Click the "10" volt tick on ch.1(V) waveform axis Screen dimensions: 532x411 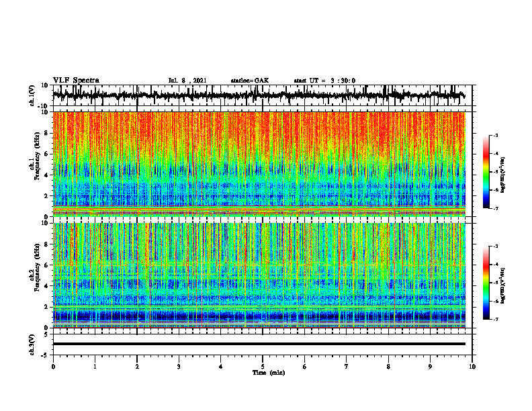[x=45, y=85]
